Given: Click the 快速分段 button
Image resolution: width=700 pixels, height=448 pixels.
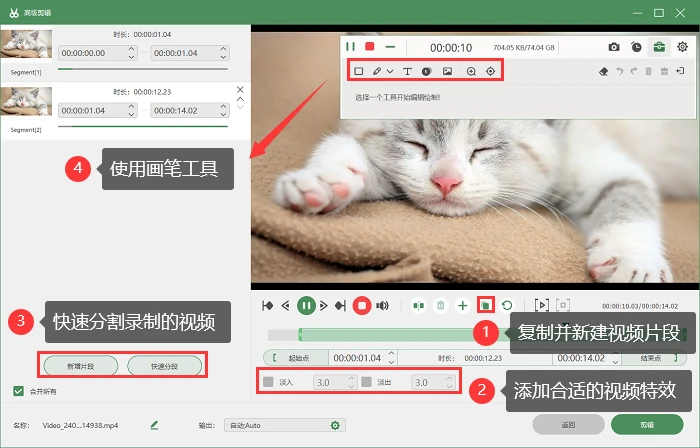Looking at the screenshot, I should point(164,366).
